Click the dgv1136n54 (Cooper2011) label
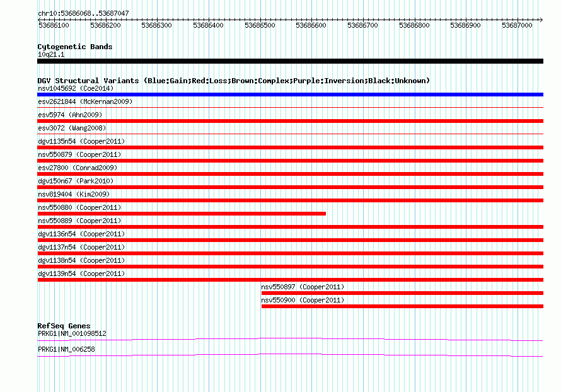The image size is (561, 392). coord(81,234)
